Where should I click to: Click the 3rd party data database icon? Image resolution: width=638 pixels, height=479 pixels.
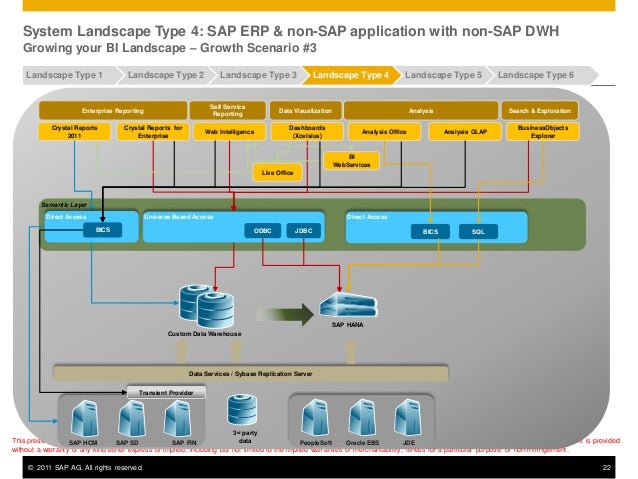pos(242,410)
